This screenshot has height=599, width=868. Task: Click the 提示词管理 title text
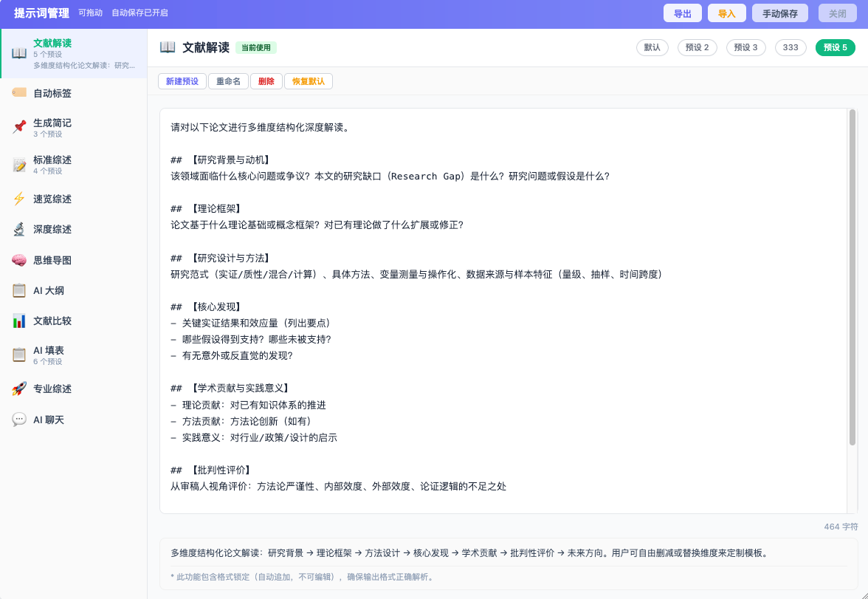[41, 13]
